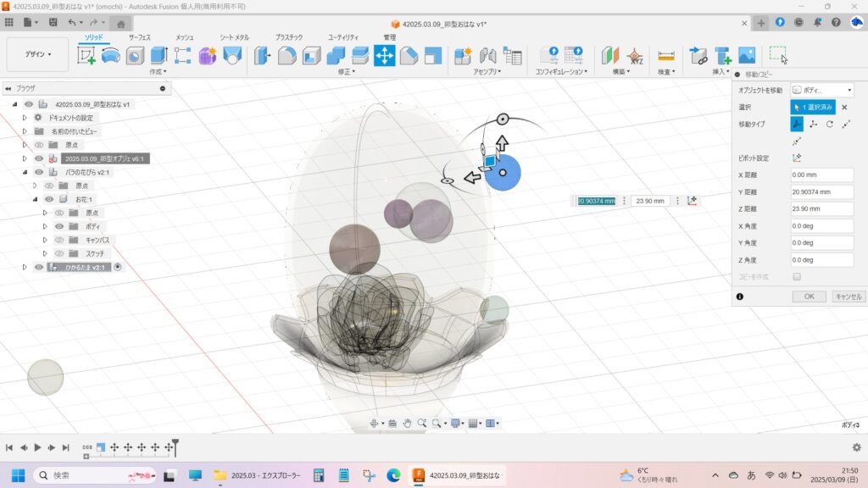Expand the スケッチ folder in the browser
Screen dimensions: 868x488
(46, 253)
